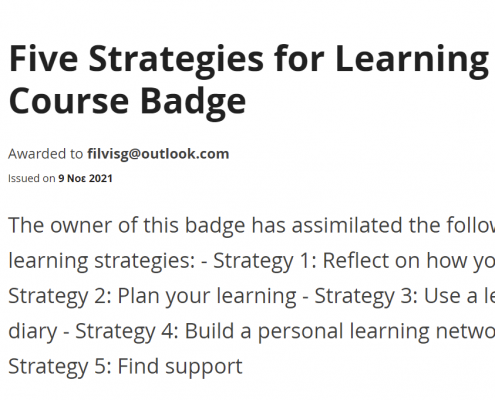This screenshot has width=495, height=400.
Task: Click the 'Course Badge' heading text
Action: pos(127,101)
